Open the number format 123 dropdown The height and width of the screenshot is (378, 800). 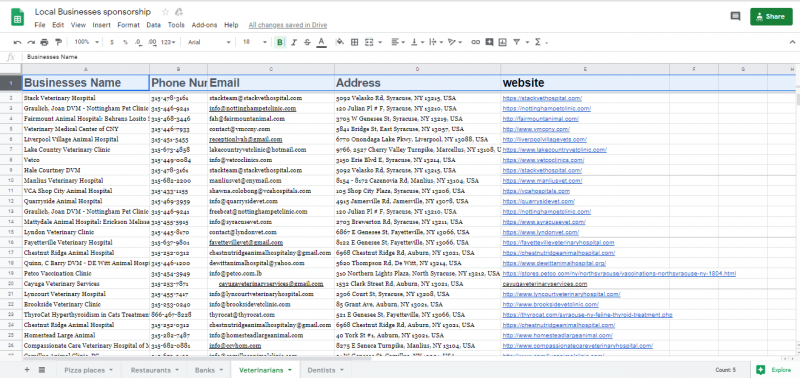[168, 42]
